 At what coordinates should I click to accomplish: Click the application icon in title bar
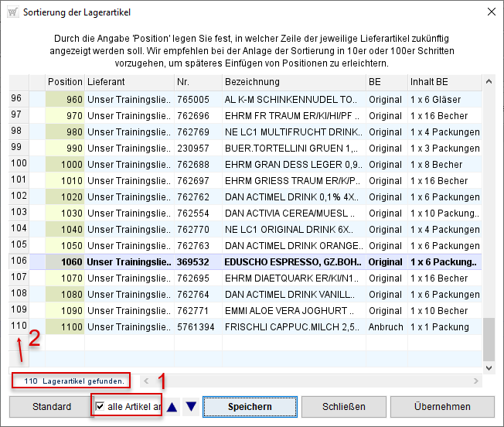(x=12, y=12)
